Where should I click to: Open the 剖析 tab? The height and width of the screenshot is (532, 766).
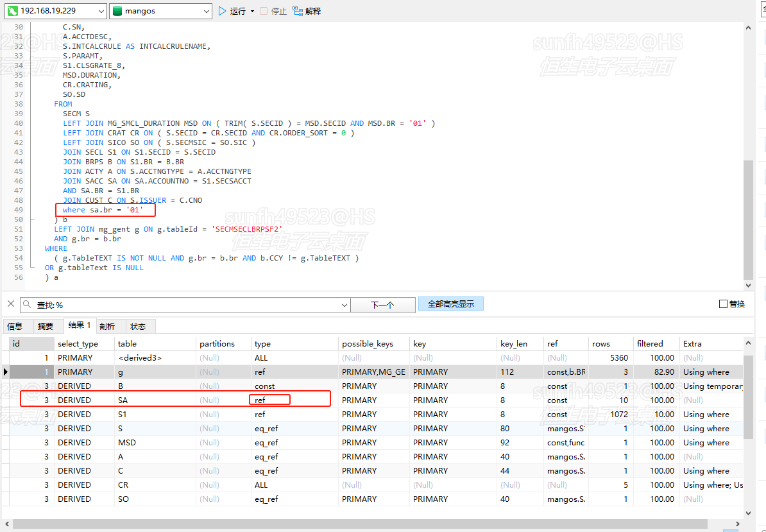coord(107,326)
